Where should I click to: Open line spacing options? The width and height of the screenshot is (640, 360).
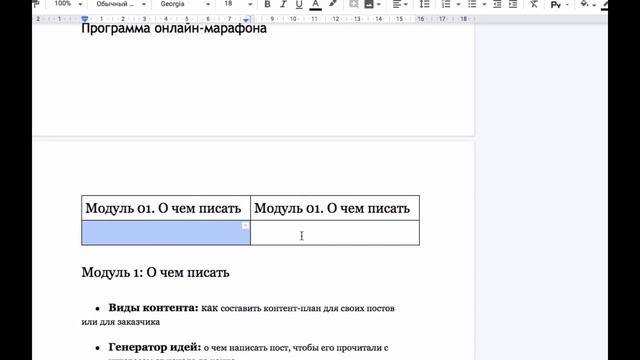click(424, 4)
